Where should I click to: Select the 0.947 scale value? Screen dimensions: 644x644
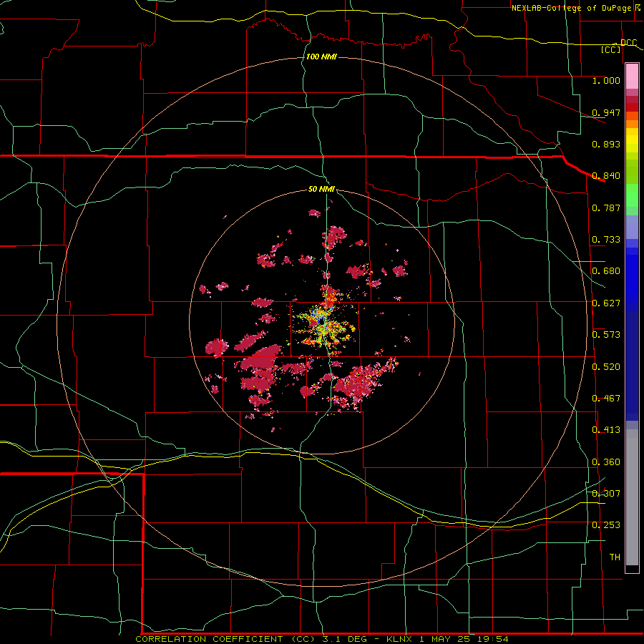(x=606, y=112)
